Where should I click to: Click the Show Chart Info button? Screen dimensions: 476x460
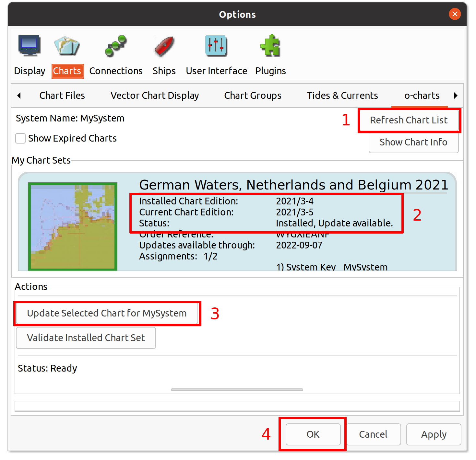tap(413, 142)
